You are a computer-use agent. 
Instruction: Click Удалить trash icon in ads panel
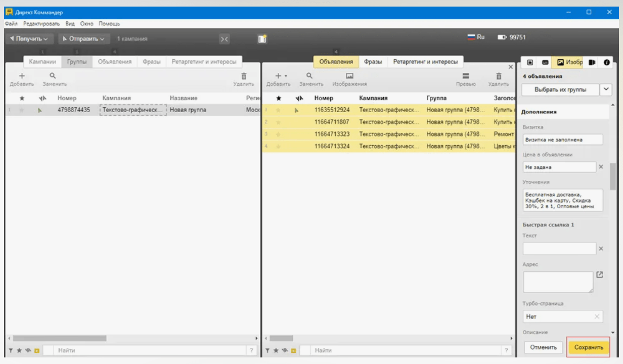pos(498,76)
